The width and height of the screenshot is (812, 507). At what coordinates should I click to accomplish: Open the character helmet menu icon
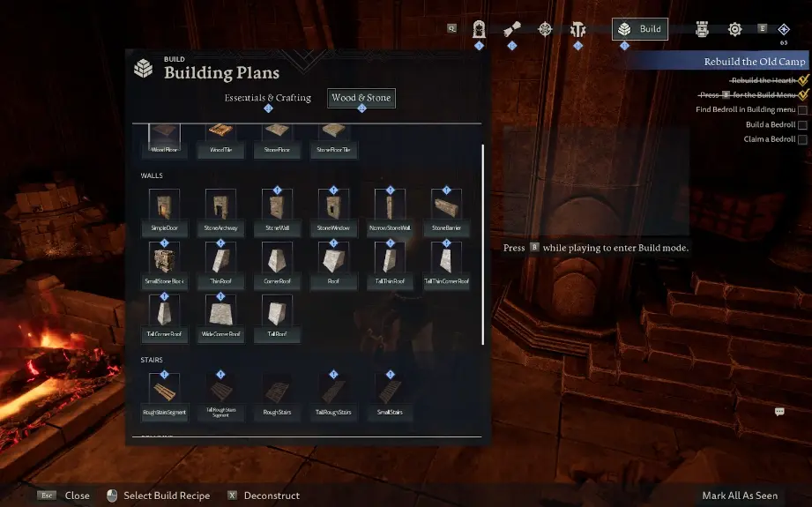479,29
